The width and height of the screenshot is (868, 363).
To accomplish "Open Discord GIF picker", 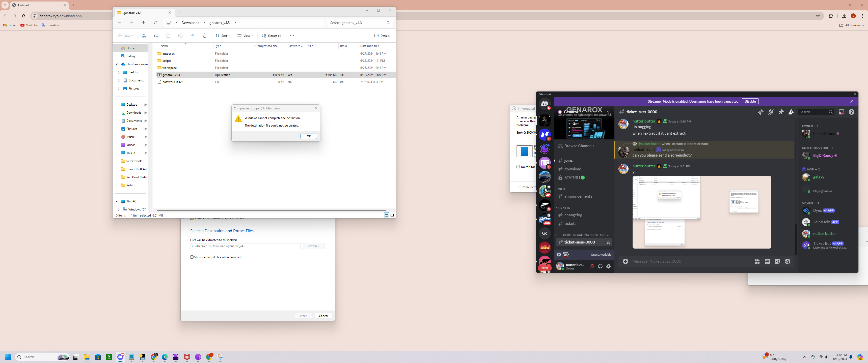I will click(x=767, y=261).
